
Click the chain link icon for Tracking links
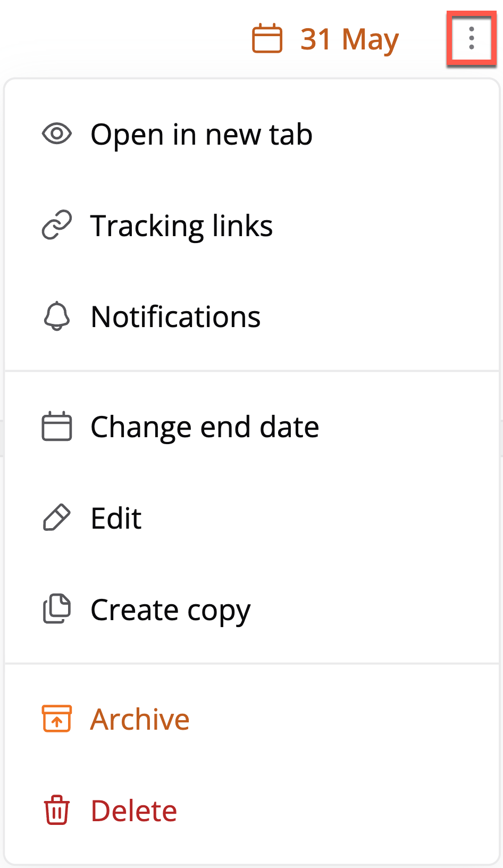pyautogui.click(x=57, y=225)
